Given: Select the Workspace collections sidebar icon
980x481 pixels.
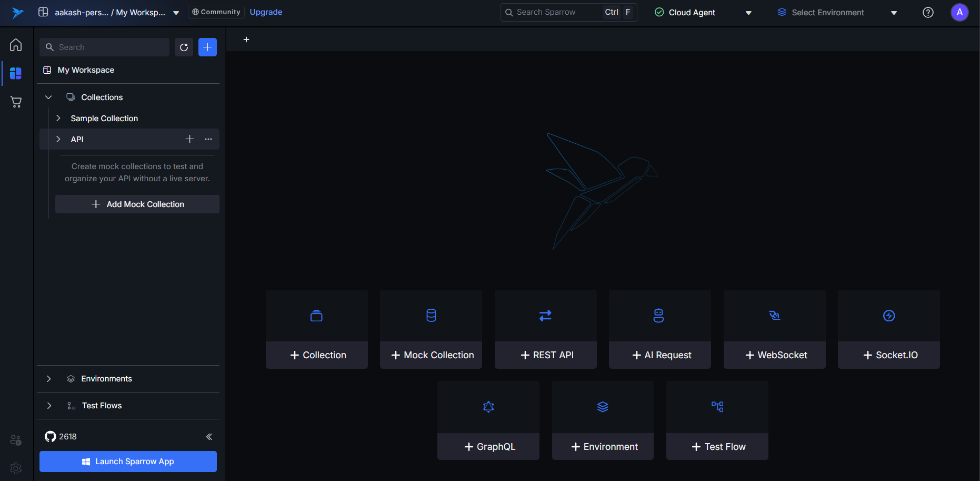Looking at the screenshot, I should pyautogui.click(x=16, y=73).
